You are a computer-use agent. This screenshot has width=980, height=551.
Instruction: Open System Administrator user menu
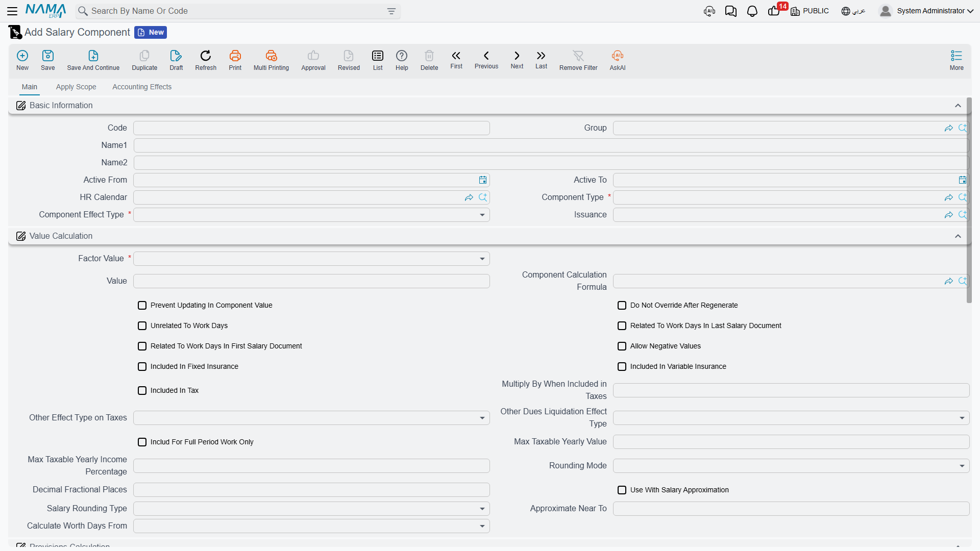tap(926, 11)
